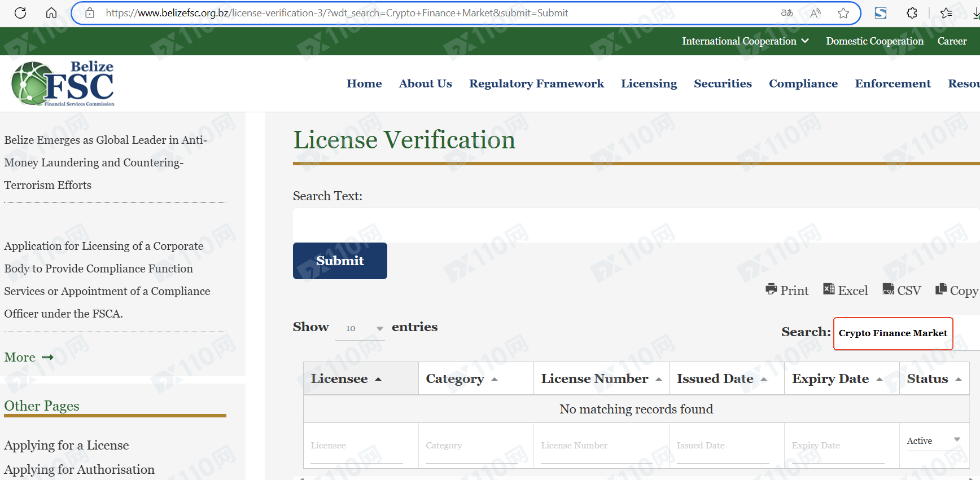Export table as CSV

click(902, 290)
